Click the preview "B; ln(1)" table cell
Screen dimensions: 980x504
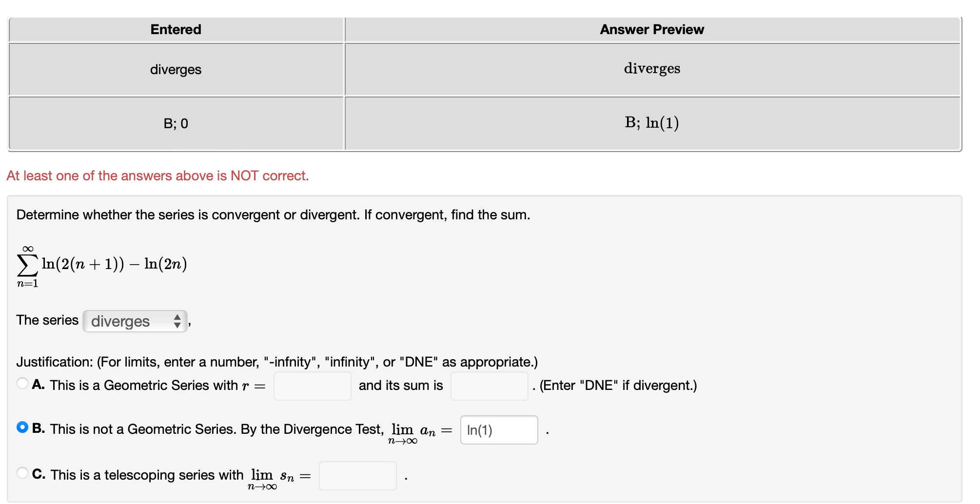point(652,123)
